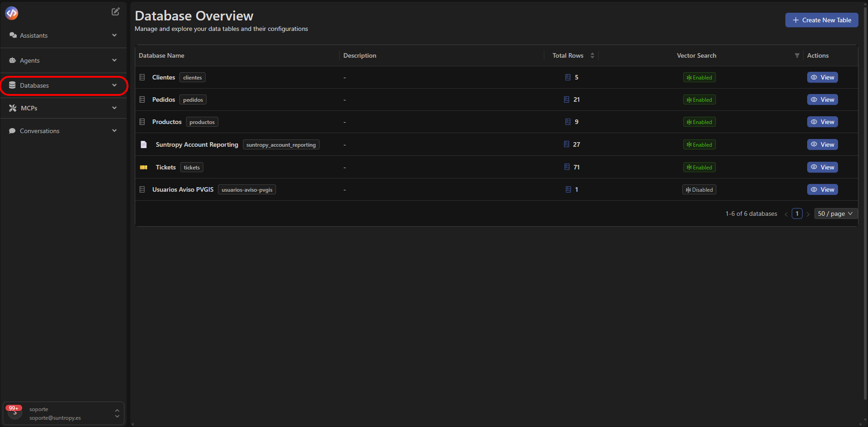Click the rows icon next to count 27

(x=567, y=144)
